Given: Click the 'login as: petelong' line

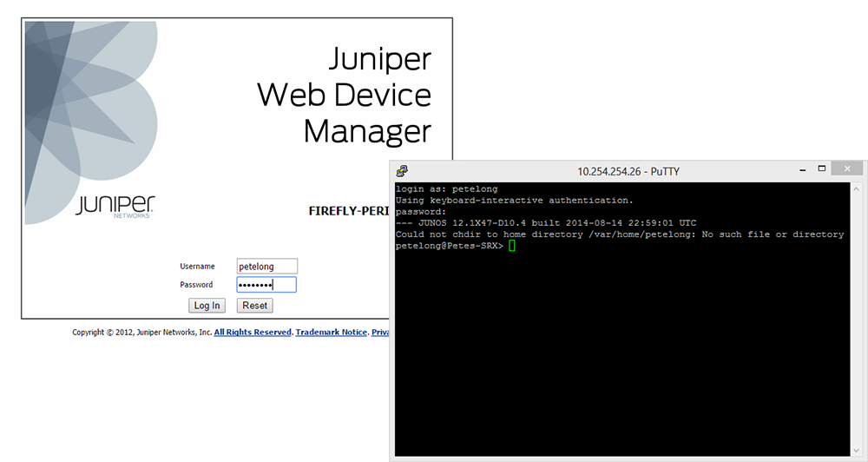Looking at the screenshot, I should tap(447, 189).
